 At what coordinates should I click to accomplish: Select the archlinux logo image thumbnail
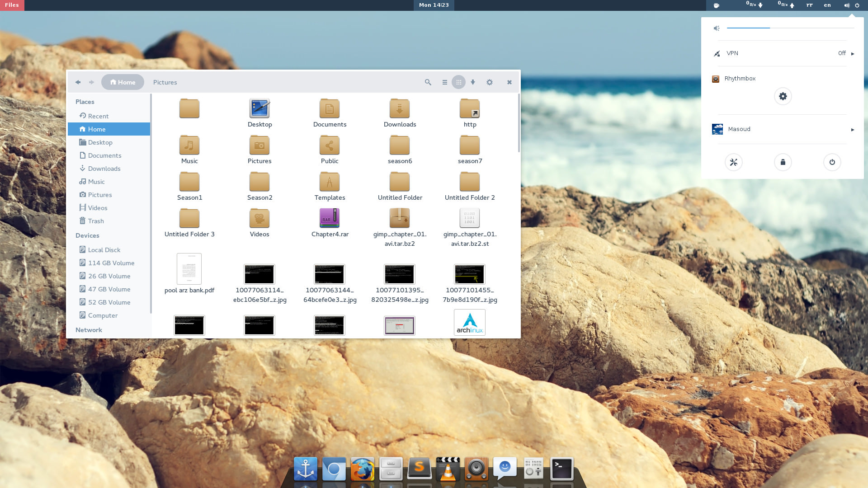pos(470,322)
